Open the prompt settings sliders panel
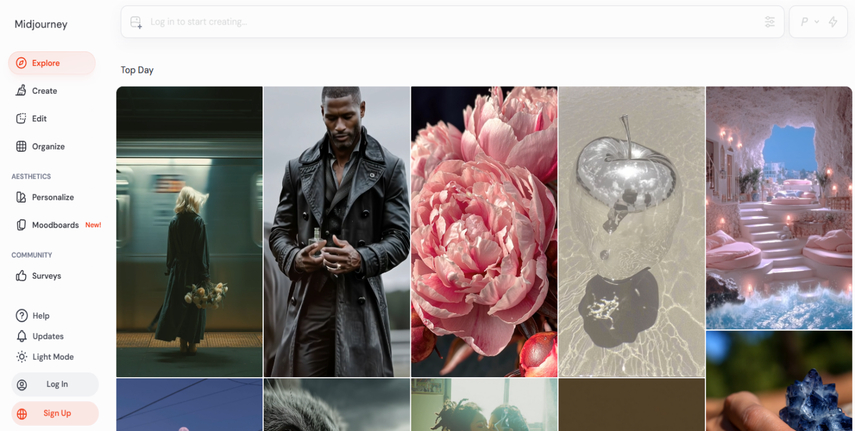The height and width of the screenshot is (431, 855). [x=769, y=22]
